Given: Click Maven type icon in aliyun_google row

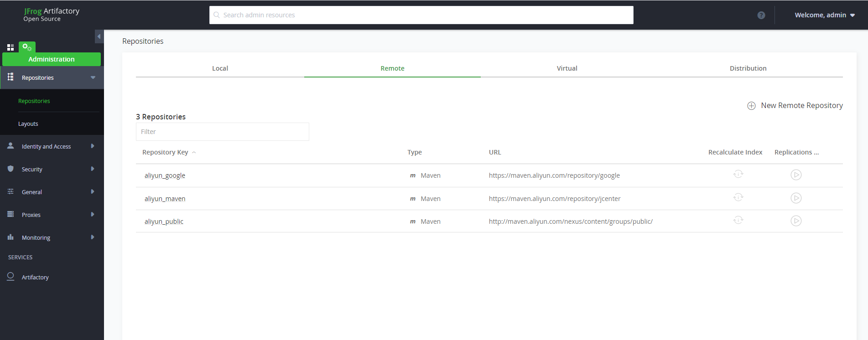Looking at the screenshot, I should click(413, 176).
